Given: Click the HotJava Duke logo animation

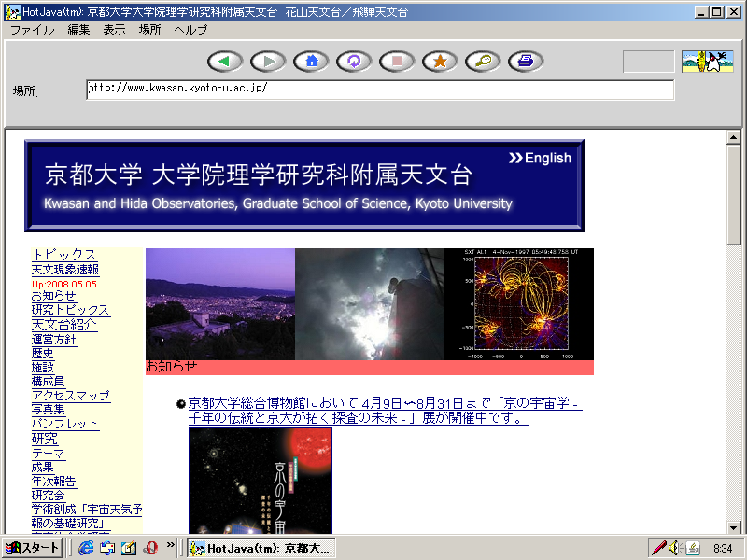Looking at the screenshot, I should pos(707,62).
